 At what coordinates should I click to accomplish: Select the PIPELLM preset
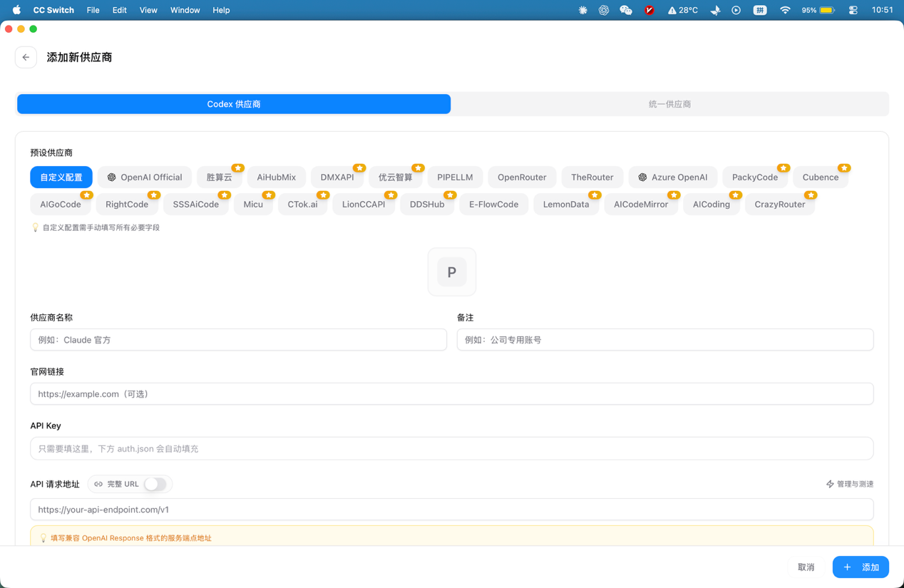(x=455, y=177)
